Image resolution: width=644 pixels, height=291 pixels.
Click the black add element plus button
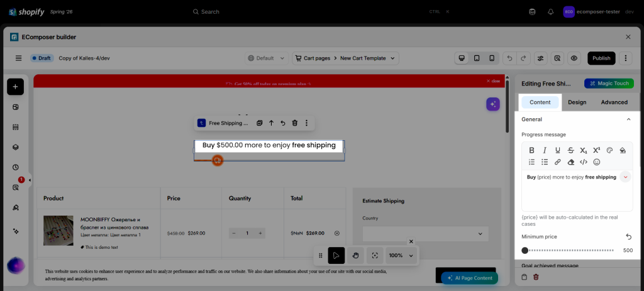(x=15, y=87)
